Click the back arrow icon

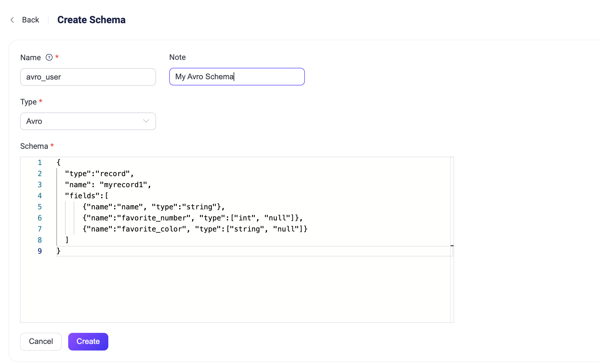(x=12, y=20)
